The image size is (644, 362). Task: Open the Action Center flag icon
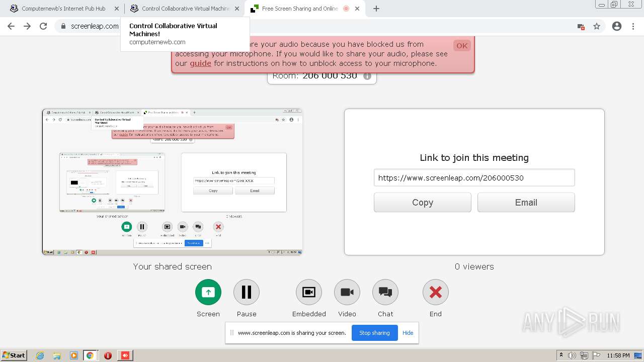click(597, 355)
